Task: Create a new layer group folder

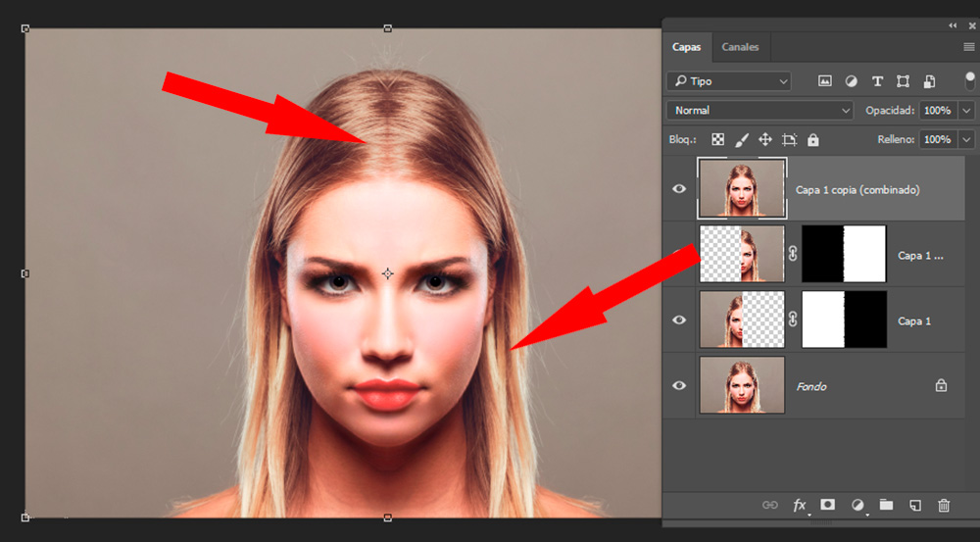Action: click(x=886, y=505)
